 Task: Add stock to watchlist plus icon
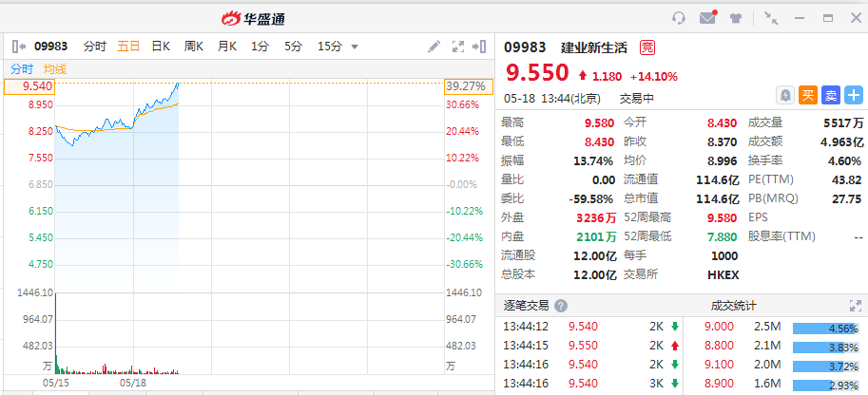point(854,95)
